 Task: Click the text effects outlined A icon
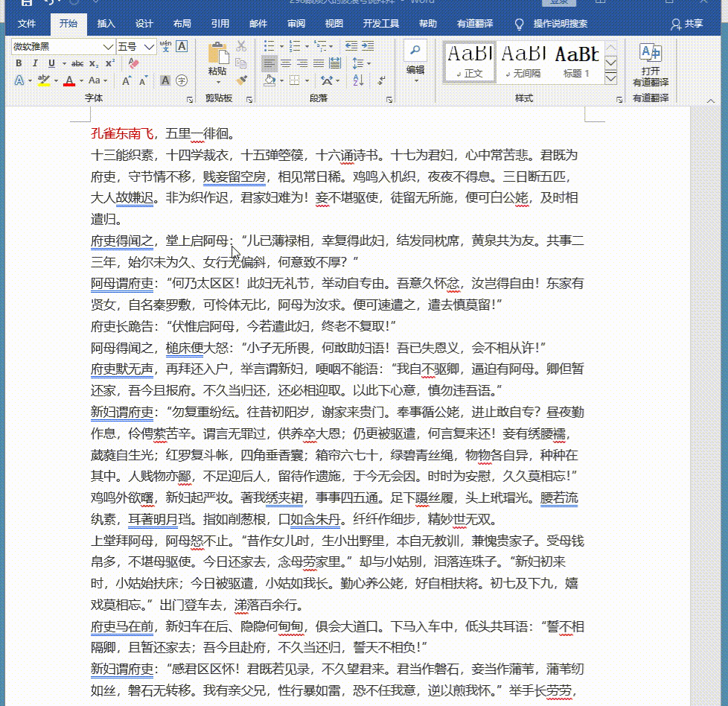click(x=19, y=81)
